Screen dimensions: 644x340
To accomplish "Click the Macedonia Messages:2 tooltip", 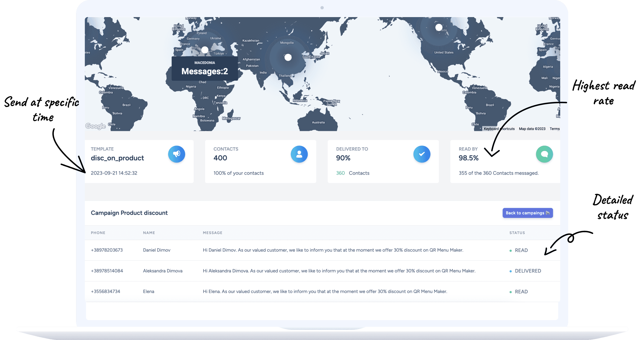I will tap(205, 68).
